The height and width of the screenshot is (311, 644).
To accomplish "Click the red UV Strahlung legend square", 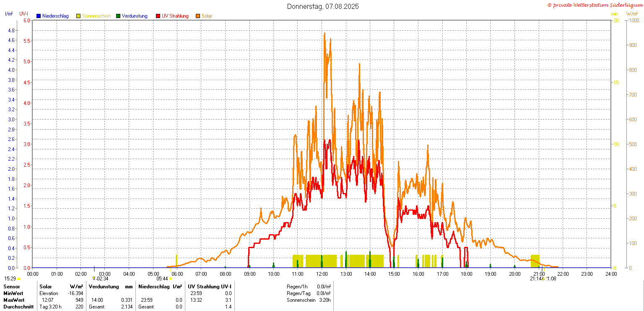I will tap(158, 16).
